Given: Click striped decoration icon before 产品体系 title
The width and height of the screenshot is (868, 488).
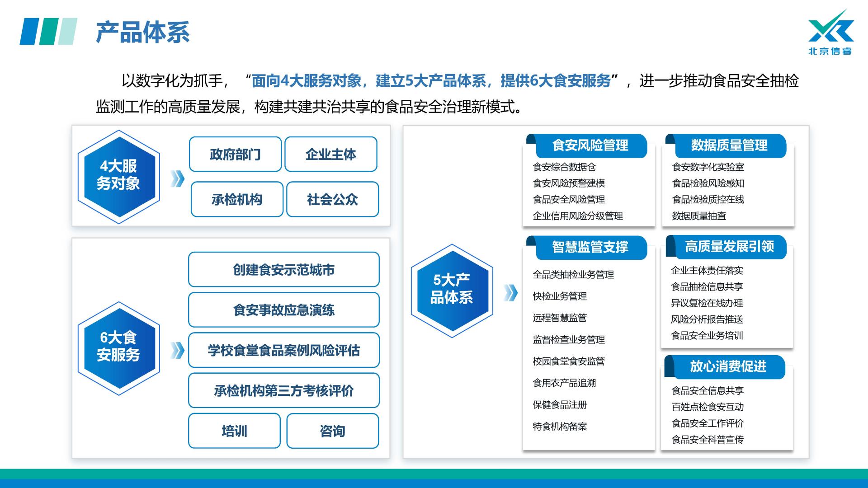Looking at the screenshot, I should [48, 32].
